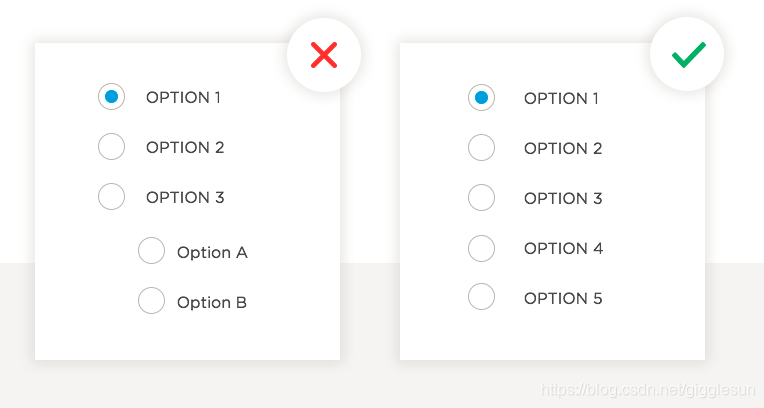Select OPTION 3 radio in green-check panel
Screen dimensions: 764x408
pyautogui.click(x=481, y=197)
